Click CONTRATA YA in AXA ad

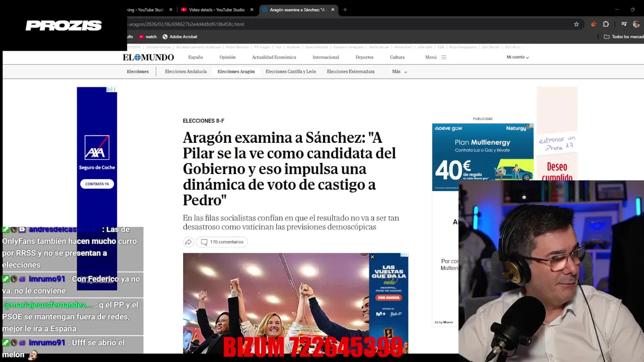(97, 184)
